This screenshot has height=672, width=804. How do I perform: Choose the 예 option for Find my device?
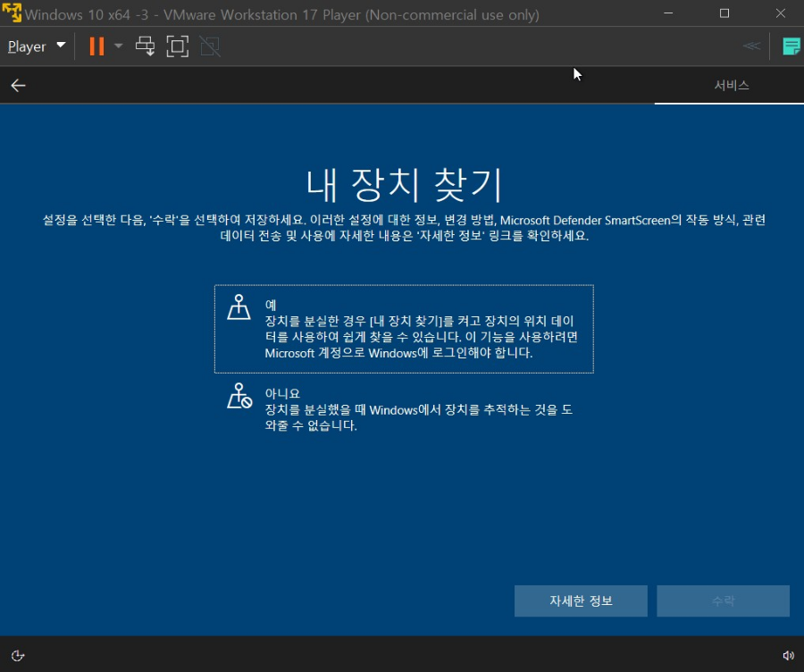pyautogui.click(x=404, y=329)
